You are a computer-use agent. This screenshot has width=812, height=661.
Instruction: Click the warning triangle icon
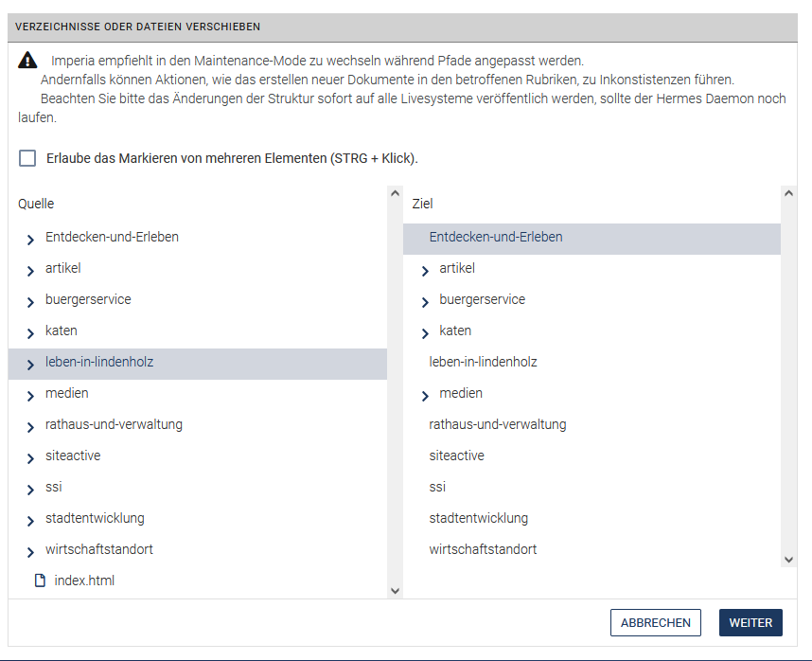(27, 60)
